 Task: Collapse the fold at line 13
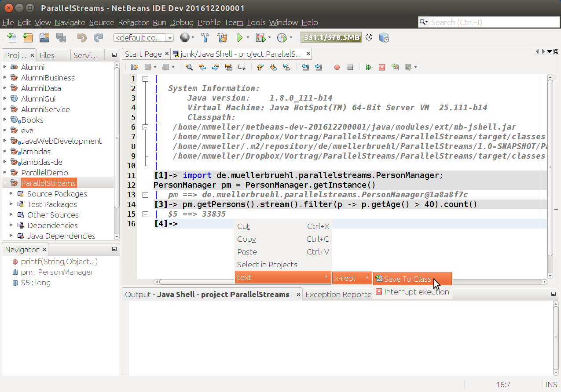(x=145, y=195)
